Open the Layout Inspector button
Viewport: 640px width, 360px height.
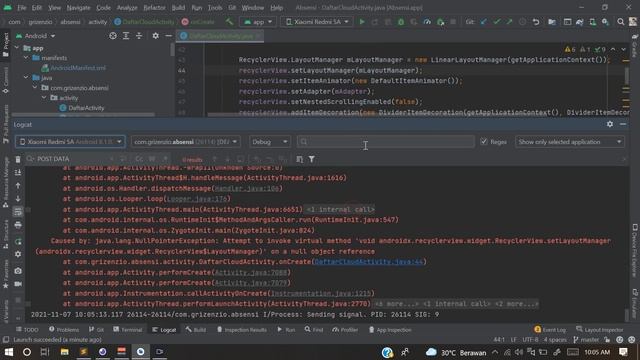[x=600, y=329]
